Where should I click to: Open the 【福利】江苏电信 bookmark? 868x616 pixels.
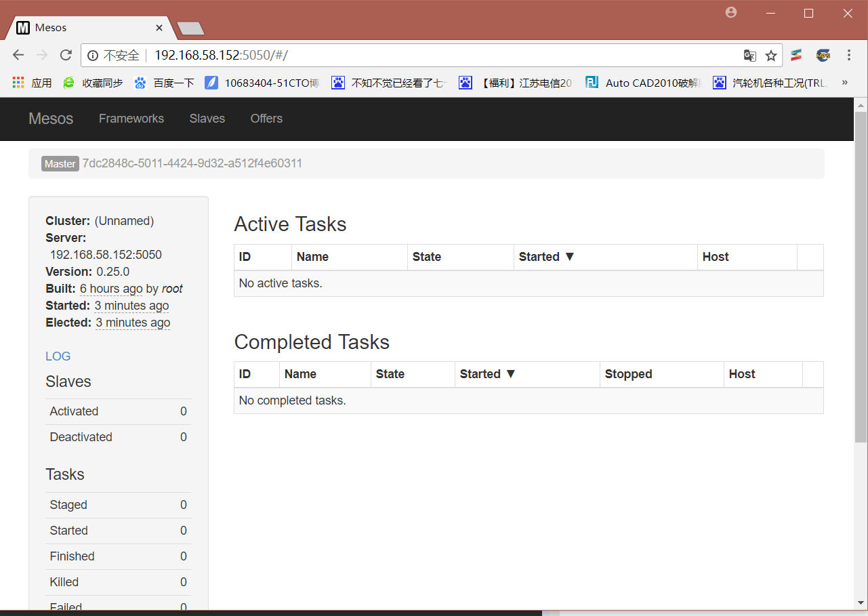click(x=516, y=83)
